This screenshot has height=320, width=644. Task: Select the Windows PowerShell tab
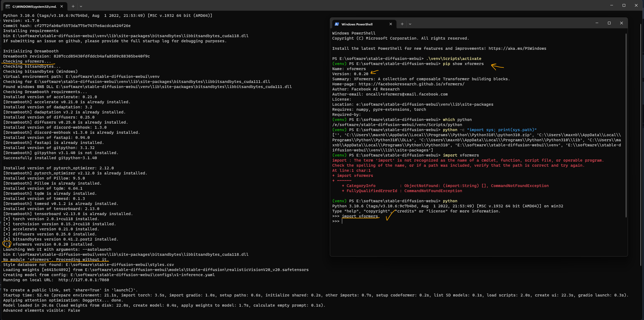pyautogui.click(x=357, y=24)
